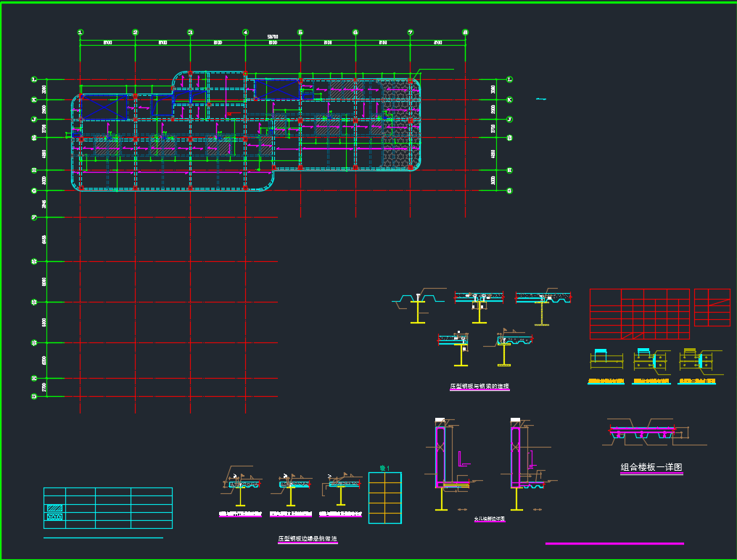Pick the left-side axis bubble F
This screenshot has height=560, width=737.
(x=34, y=217)
